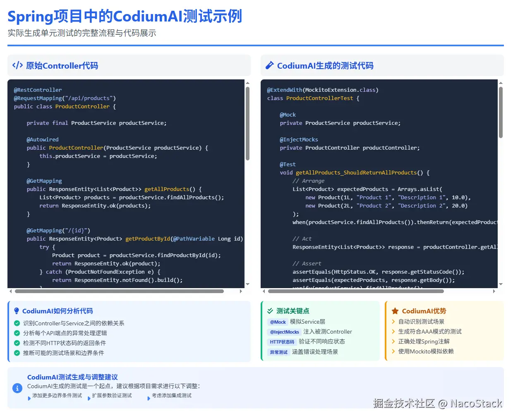Click the subtitle 实际生成单元测试的完整流程与代码展示
This screenshot has width=513, height=420.
point(82,33)
